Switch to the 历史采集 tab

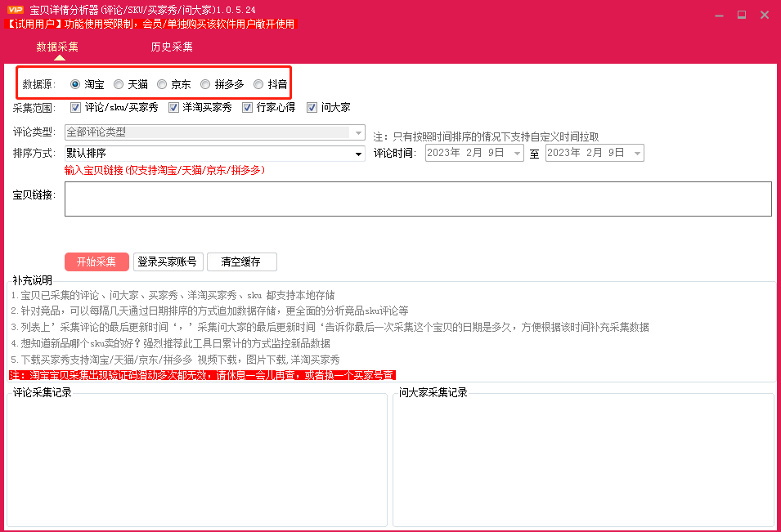pyautogui.click(x=172, y=47)
